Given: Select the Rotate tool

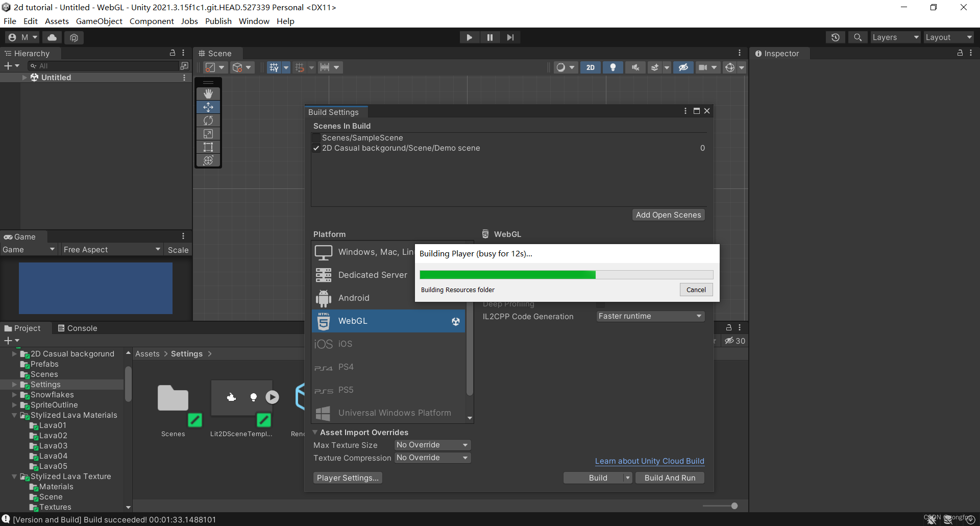Looking at the screenshot, I should click(x=208, y=121).
